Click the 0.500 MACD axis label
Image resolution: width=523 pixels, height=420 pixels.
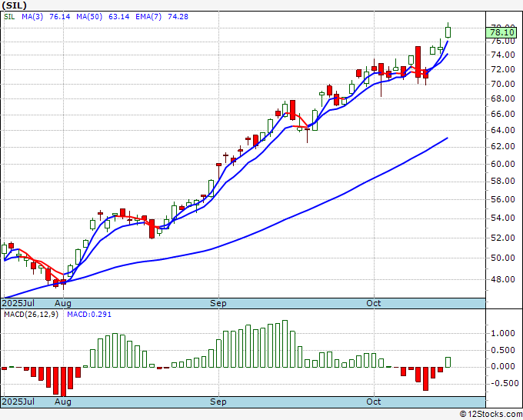tap(503, 350)
